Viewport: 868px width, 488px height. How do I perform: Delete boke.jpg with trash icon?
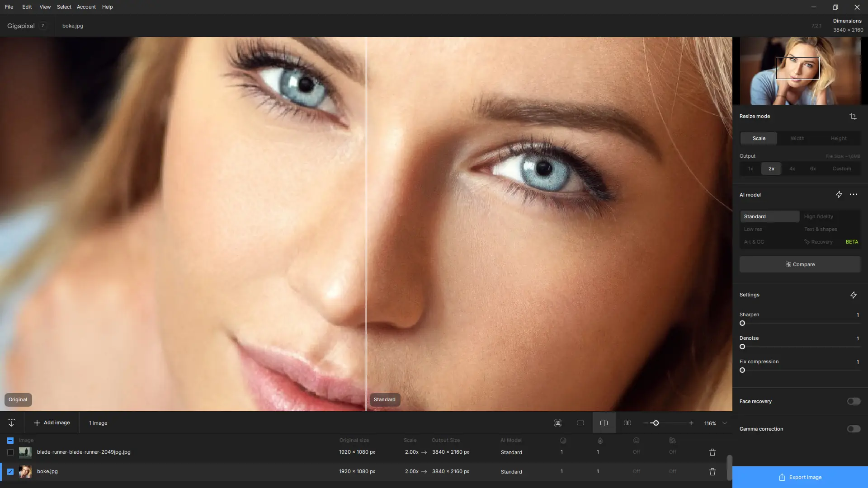click(712, 472)
